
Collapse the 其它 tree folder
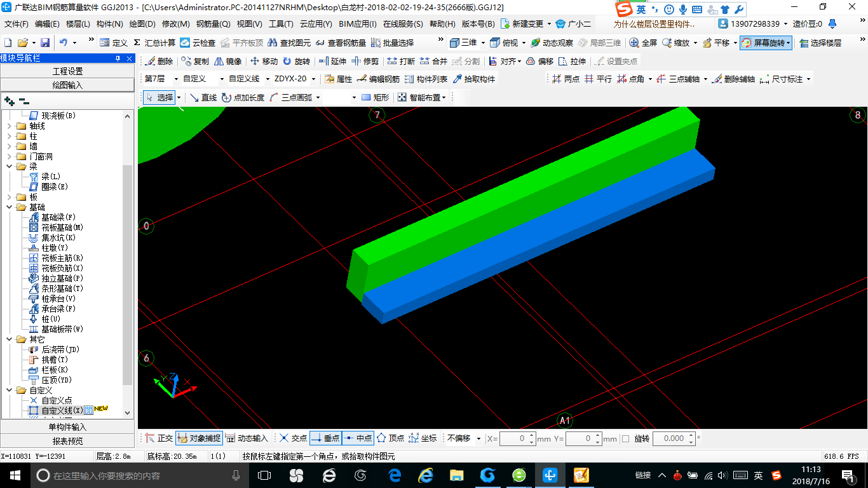coord(9,339)
